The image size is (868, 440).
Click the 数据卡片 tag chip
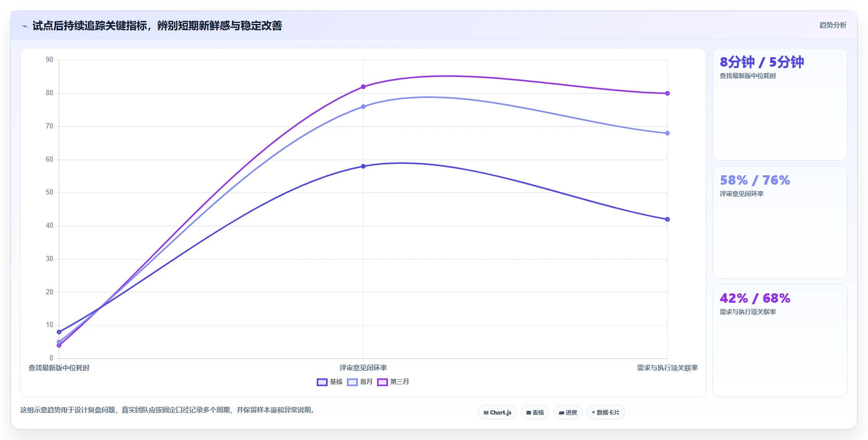(x=606, y=412)
